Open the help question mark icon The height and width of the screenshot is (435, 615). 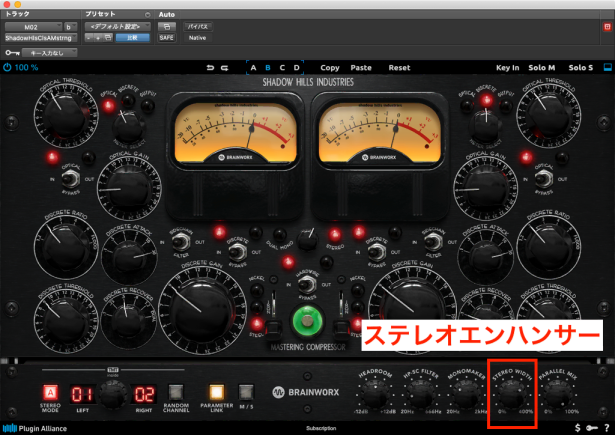[607, 428]
